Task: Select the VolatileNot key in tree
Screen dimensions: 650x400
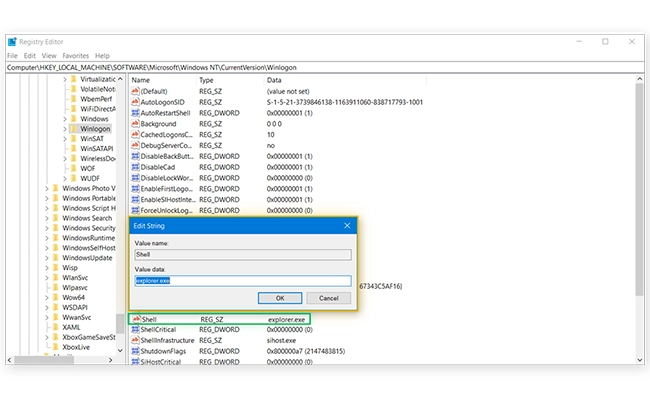Action: pyautogui.click(x=98, y=89)
